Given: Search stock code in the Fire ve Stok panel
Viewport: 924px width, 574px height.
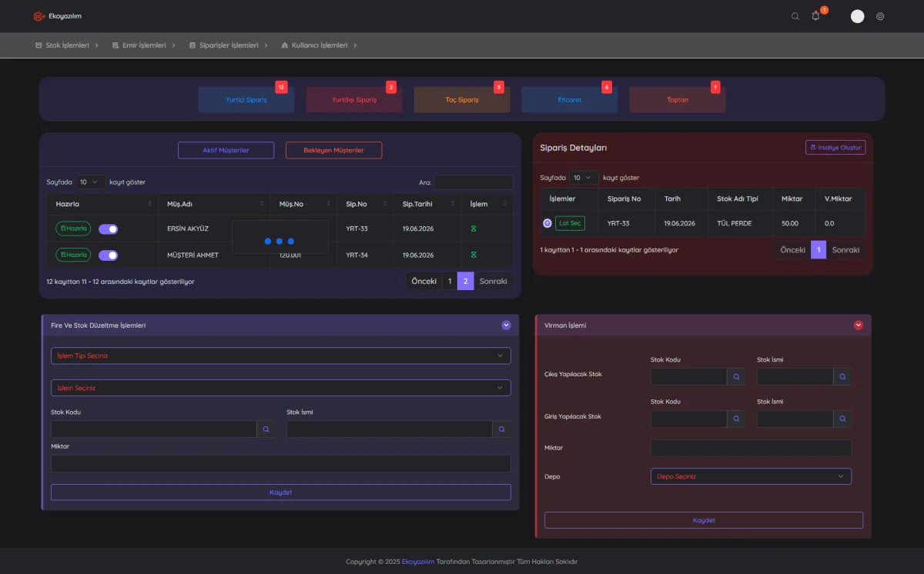Looking at the screenshot, I should [266, 429].
